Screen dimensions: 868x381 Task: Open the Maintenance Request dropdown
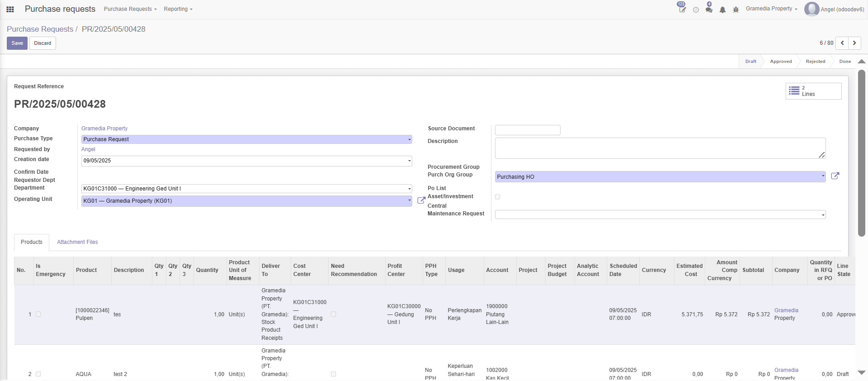[660, 214]
